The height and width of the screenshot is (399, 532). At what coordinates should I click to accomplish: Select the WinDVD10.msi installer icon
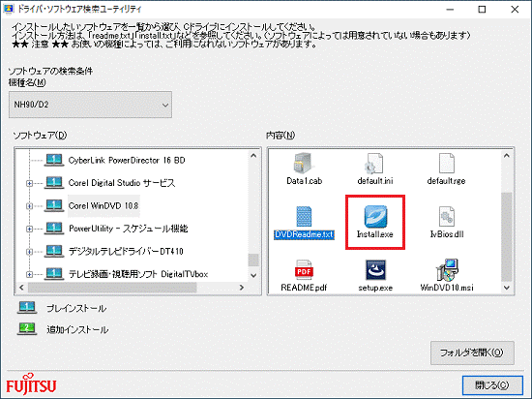pos(447,270)
